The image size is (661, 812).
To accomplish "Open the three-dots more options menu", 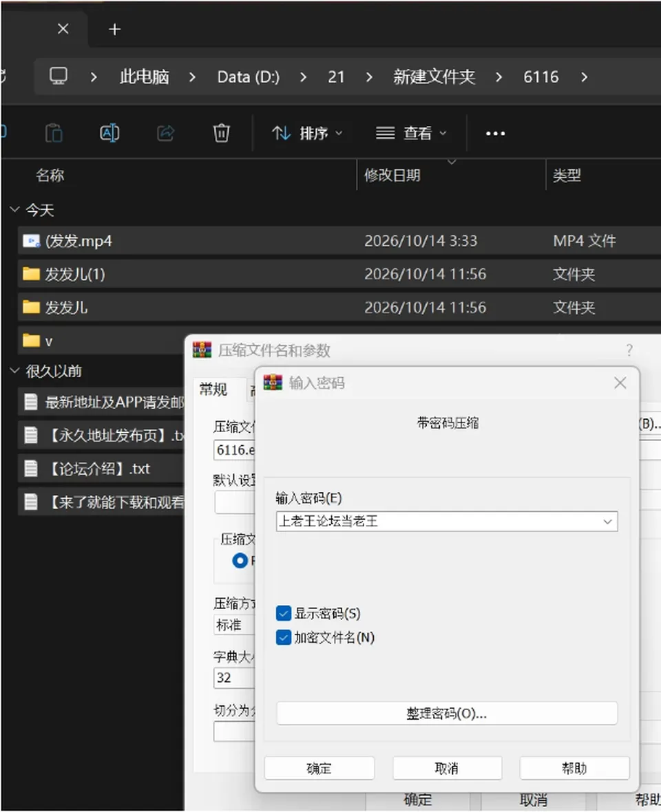I will pyautogui.click(x=495, y=133).
